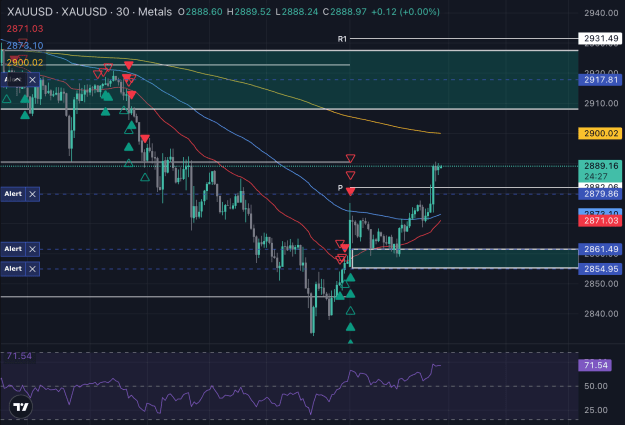625x425 pixels.
Task: Open the TradingView logo
Action: tap(21, 407)
